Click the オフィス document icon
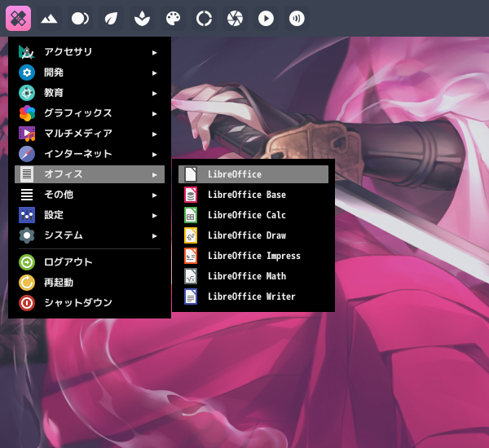This screenshot has height=448, width=489. pyautogui.click(x=27, y=174)
